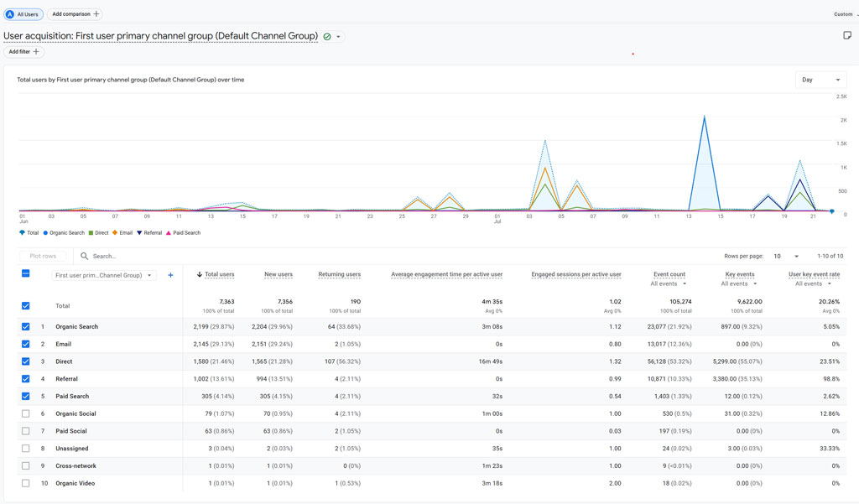
Task: Click into the table Search field
Action: (168, 256)
